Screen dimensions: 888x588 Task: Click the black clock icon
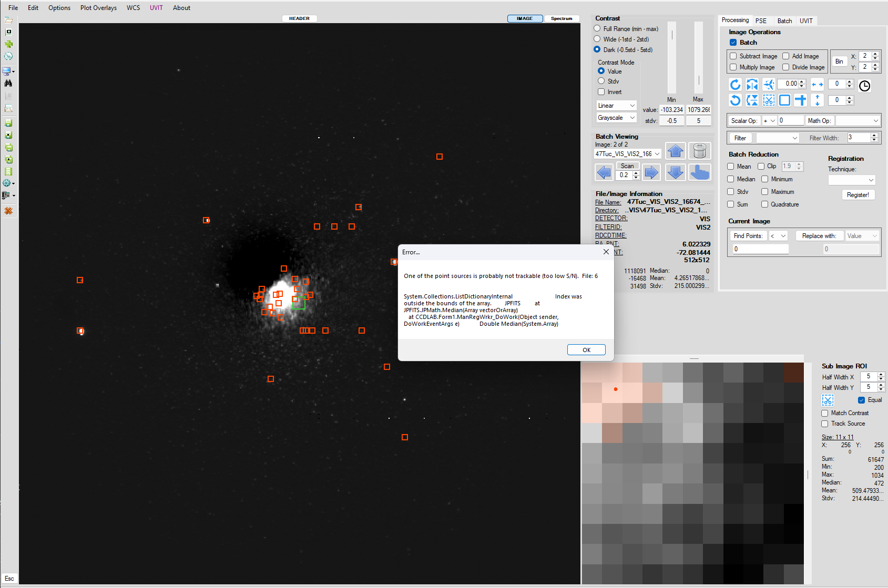[x=864, y=86]
